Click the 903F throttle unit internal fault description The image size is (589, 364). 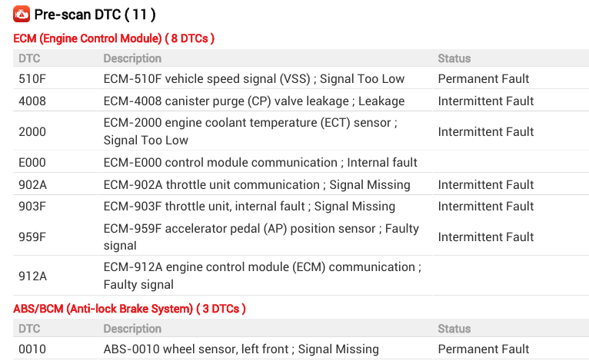(x=249, y=206)
